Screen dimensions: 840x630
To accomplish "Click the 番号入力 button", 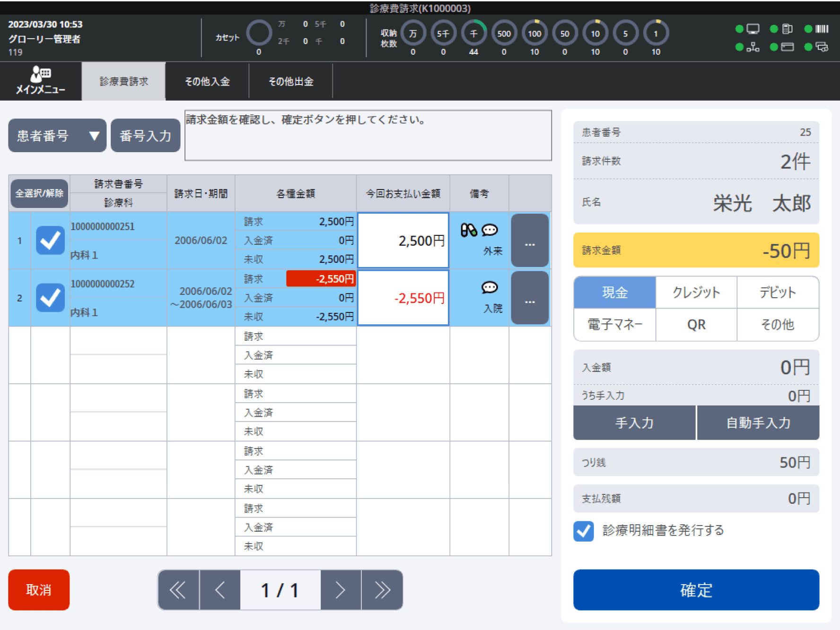I will pyautogui.click(x=145, y=136).
